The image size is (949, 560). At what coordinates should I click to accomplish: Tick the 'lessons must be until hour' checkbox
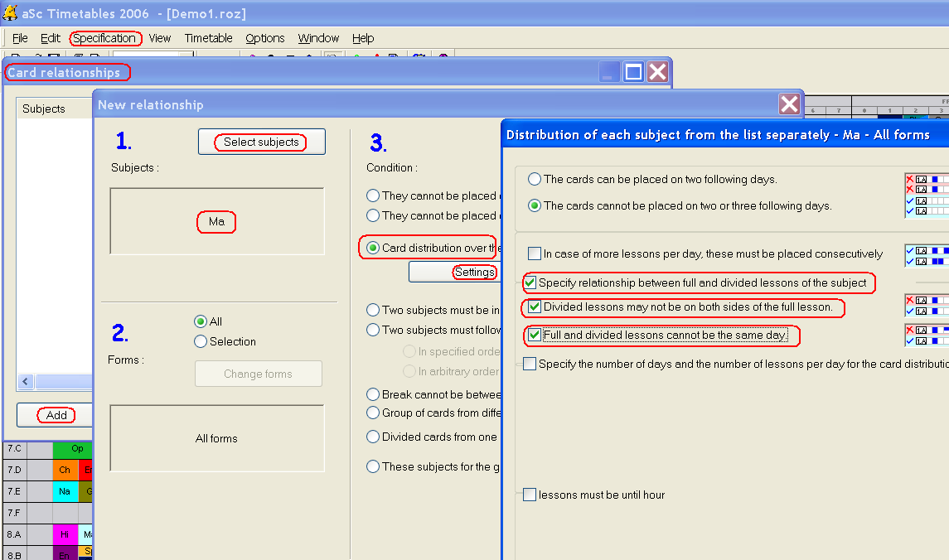click(530, 495)
